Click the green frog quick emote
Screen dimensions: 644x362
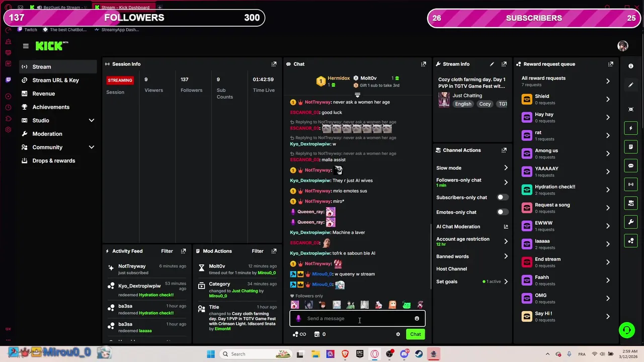coord(406,305)
